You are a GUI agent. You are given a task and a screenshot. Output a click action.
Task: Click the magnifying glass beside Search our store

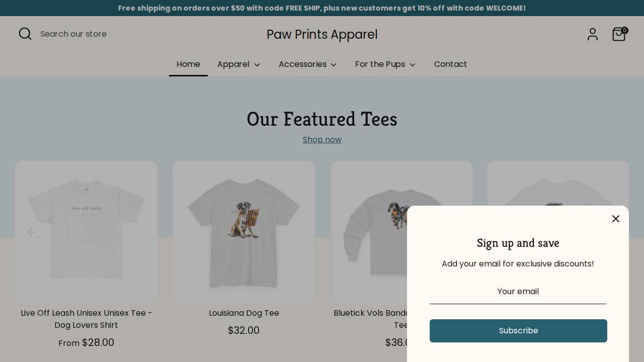25,34
